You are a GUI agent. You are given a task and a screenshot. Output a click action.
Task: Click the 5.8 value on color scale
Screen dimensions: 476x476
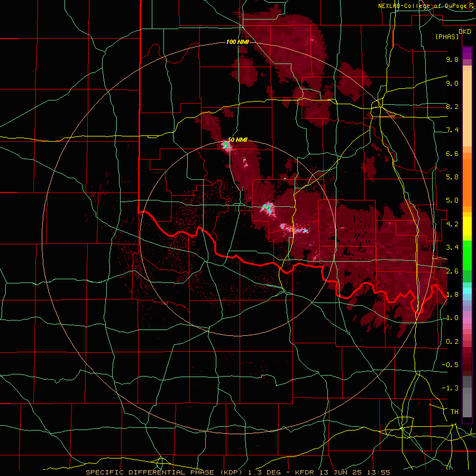coord(452,177)
